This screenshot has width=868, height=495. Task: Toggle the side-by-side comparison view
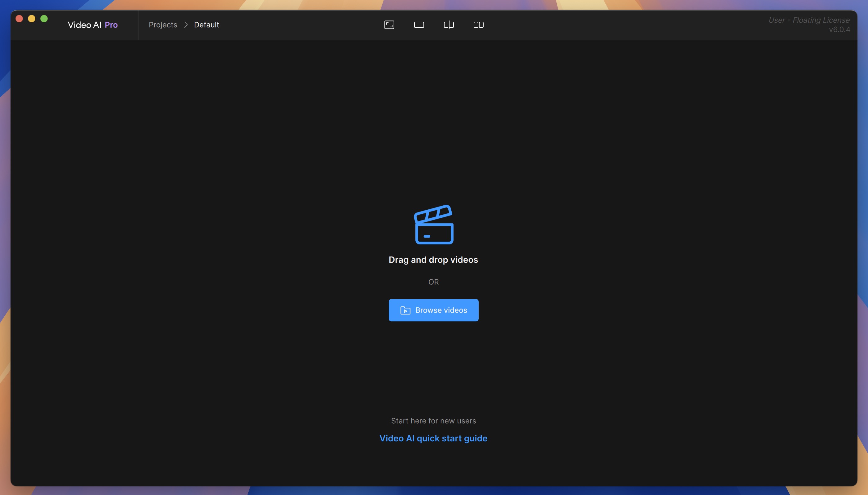(478, 25)
